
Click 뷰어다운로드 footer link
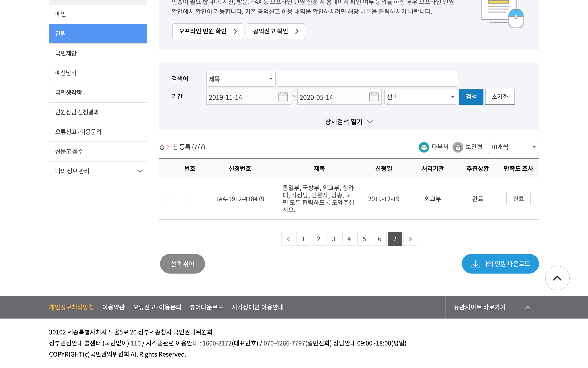click(x=206, y=307)
